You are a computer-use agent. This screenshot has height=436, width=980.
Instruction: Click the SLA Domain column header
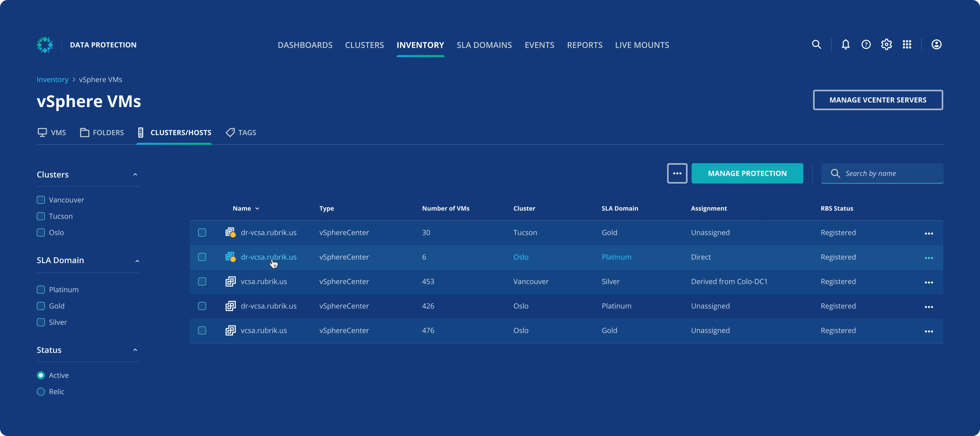coord(620,208)
